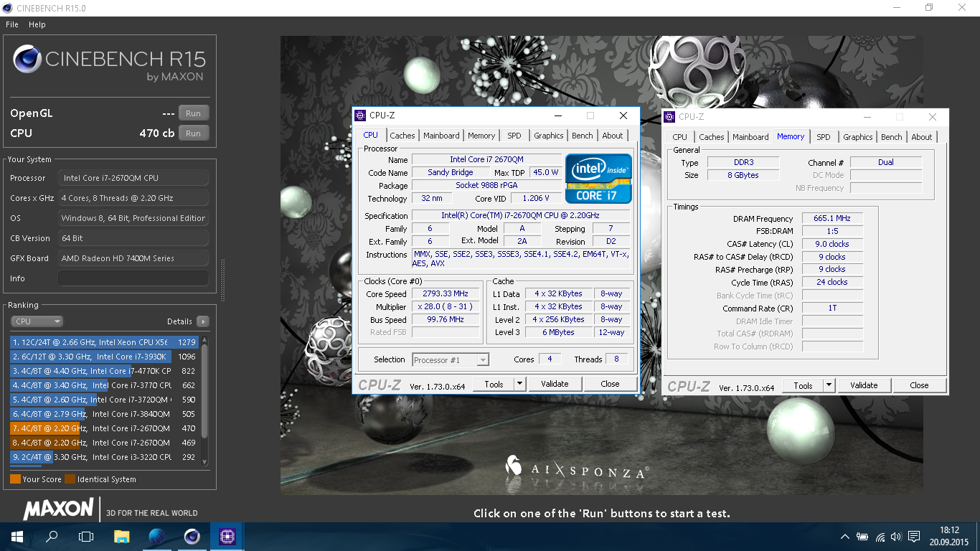Screen dimensions: 980x551
Task: Open Graphics tab in left CPU-Z window
Action: [549, 136]
